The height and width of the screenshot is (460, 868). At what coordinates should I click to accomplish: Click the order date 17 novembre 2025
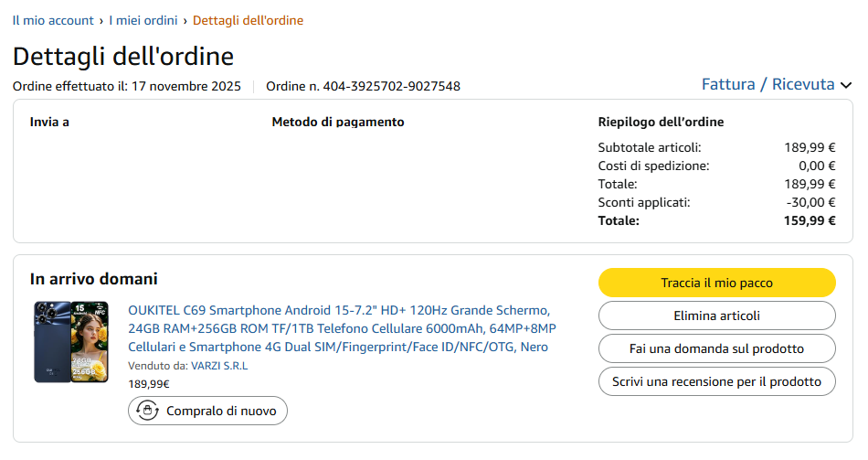[x=186, y=87]
